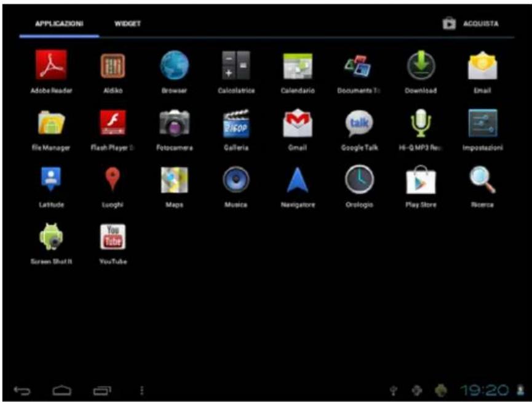Launch Hi-Q MP3 Recorder

pyautogui.click(x=421, y=123)
